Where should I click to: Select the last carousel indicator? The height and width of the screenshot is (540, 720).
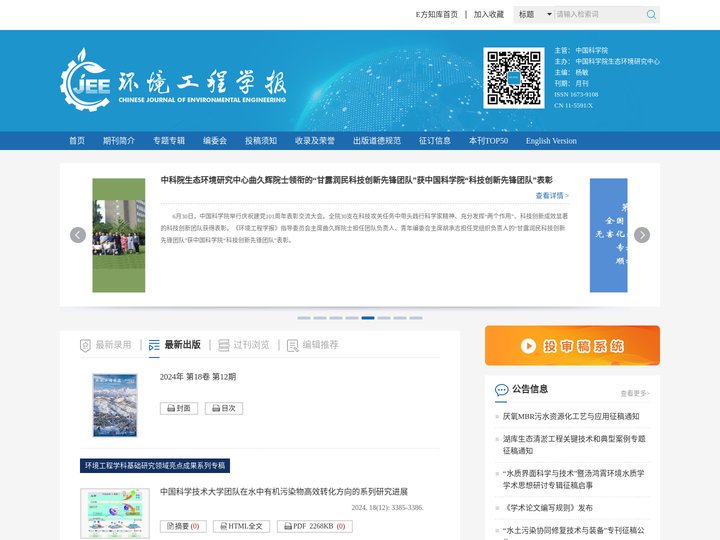click(416, 318)
